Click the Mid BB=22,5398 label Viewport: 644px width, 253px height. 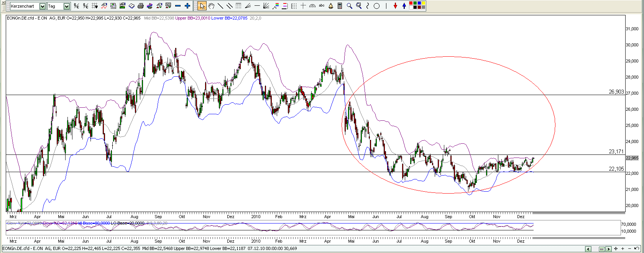click(159, 18)
